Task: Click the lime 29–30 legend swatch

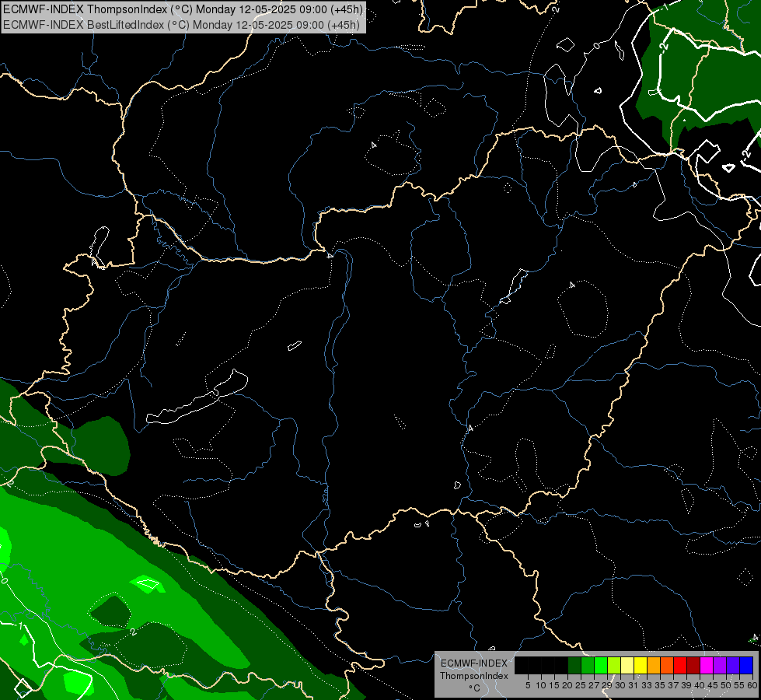Action: tap(614, 665)
